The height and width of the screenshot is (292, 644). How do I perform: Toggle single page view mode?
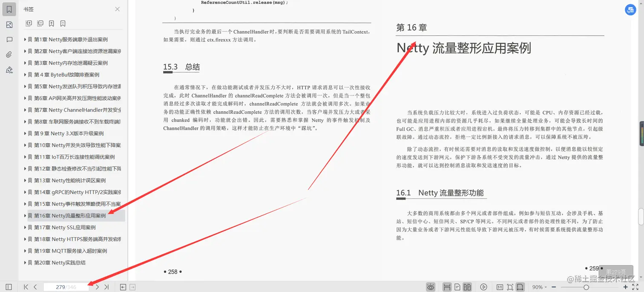point(457,286)
